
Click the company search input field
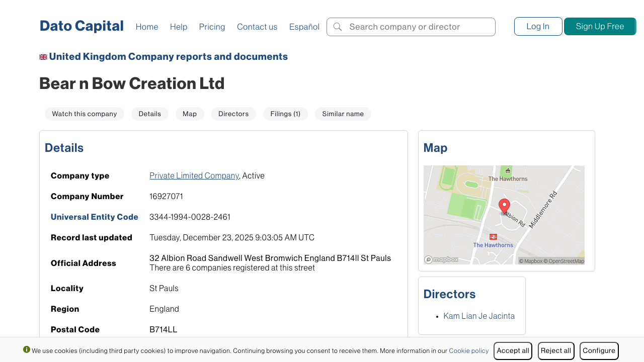coord(418,27)
